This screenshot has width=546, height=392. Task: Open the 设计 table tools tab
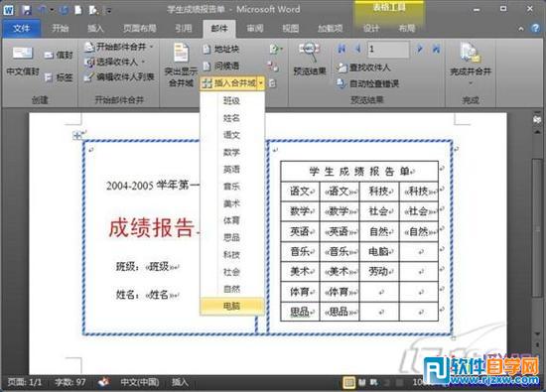click(x=371, y=28)
